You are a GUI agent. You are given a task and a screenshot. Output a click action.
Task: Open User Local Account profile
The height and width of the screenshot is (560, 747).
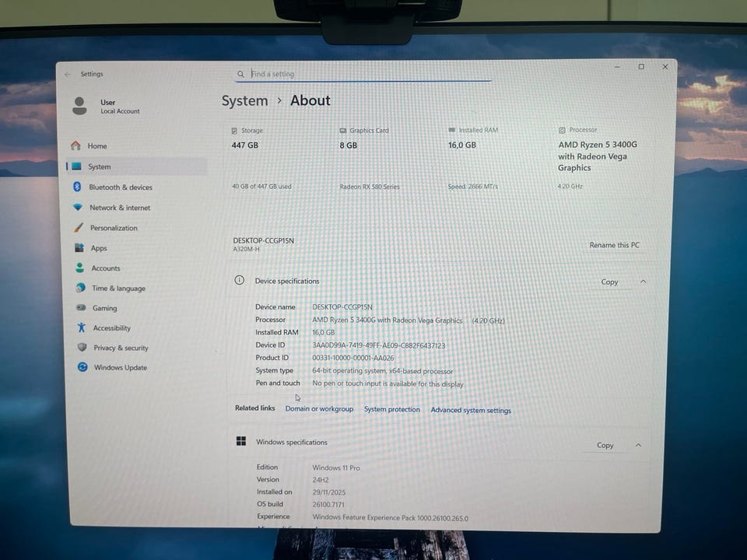tap(107, 106)
